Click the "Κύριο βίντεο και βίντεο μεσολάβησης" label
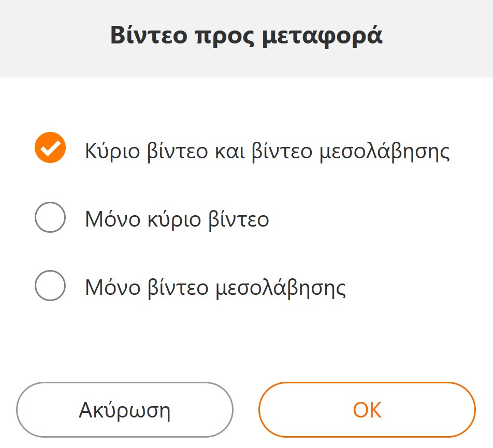This screenshot has width=493, height=448. [x=267, y=151]
